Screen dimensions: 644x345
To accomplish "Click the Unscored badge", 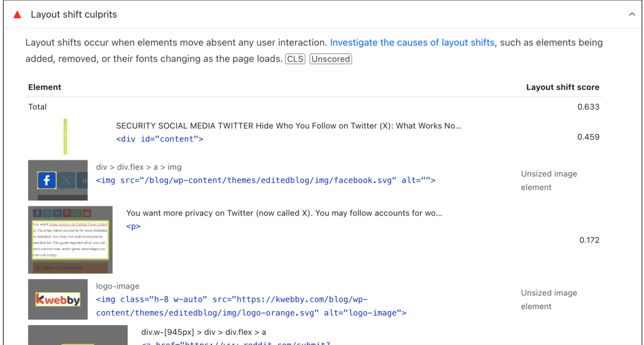I will click(330, 59).
